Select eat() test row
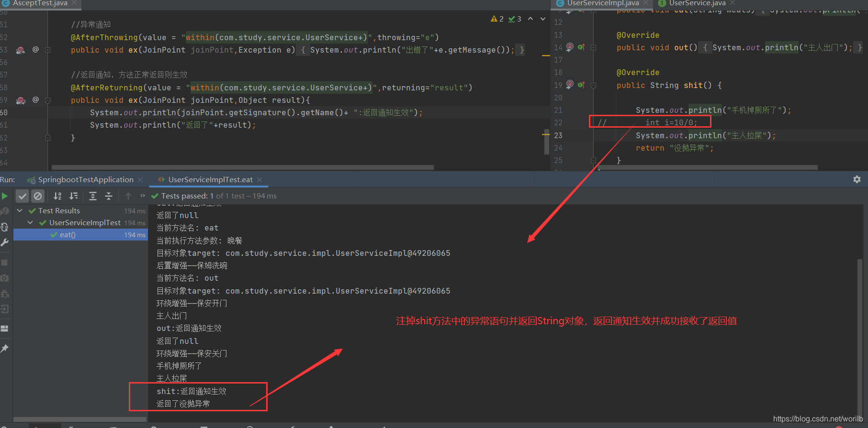The width and height of the screenshot is (868, 428). [x=80, y=235]
